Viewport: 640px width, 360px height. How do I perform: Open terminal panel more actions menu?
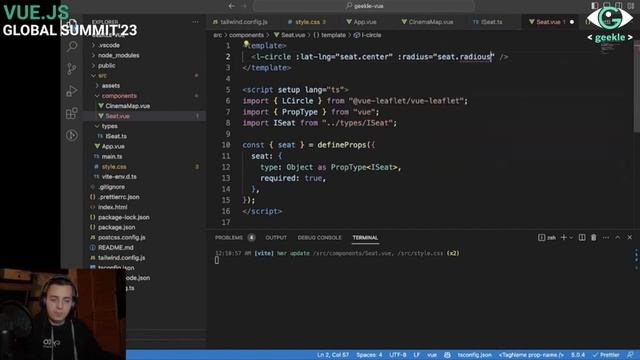[x=606, y=238]
